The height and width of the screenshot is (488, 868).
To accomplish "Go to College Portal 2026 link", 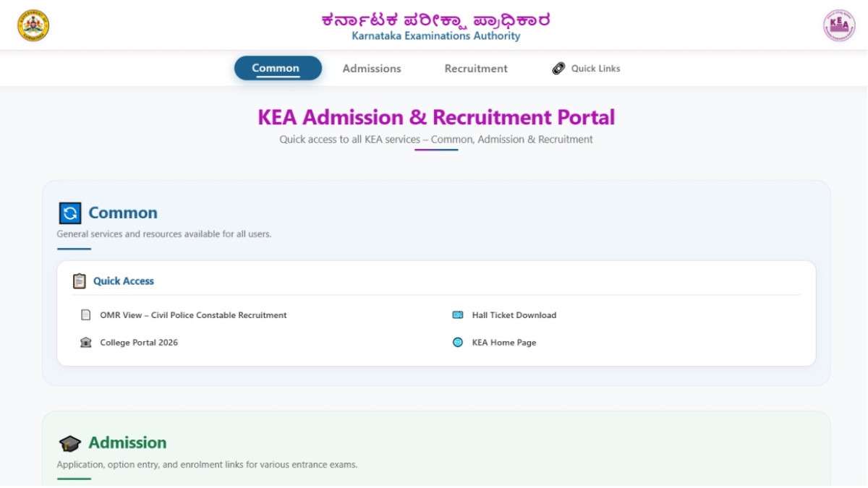I will (139, 343).
